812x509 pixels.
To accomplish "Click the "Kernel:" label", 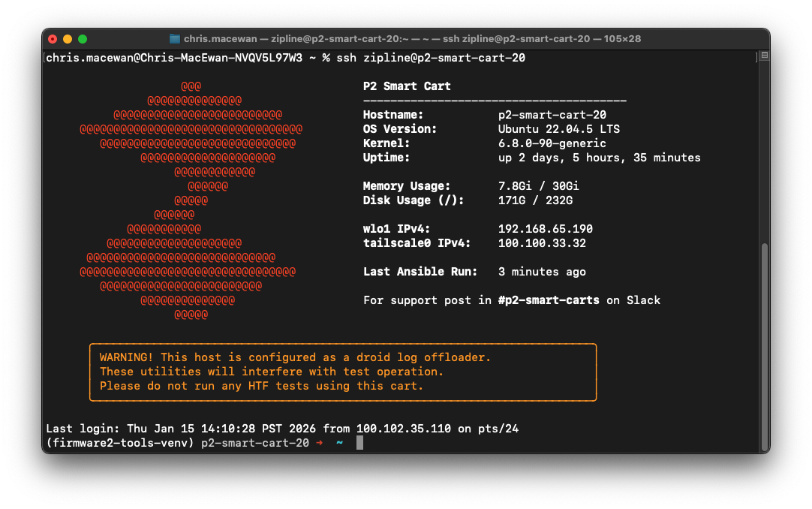I will click(386, 143).
